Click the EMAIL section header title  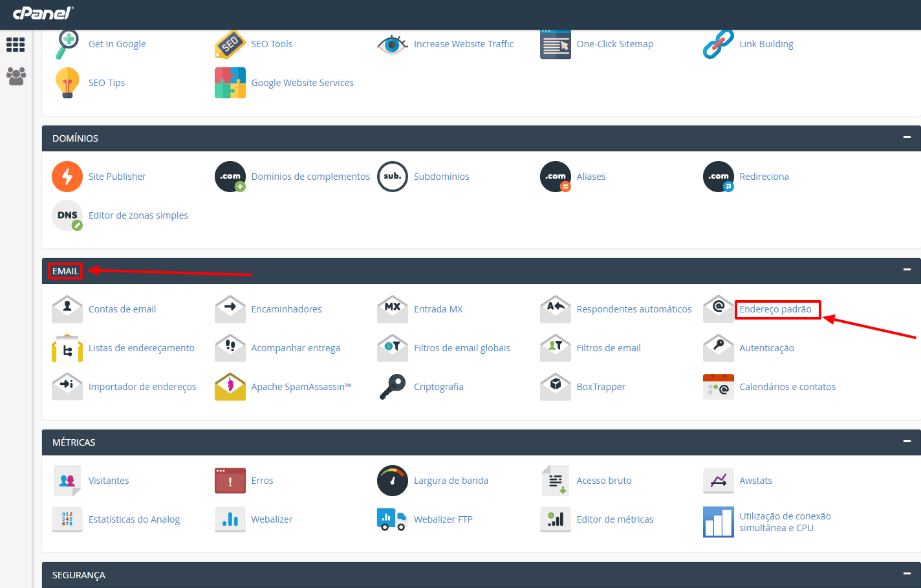(x=65, y=271)
